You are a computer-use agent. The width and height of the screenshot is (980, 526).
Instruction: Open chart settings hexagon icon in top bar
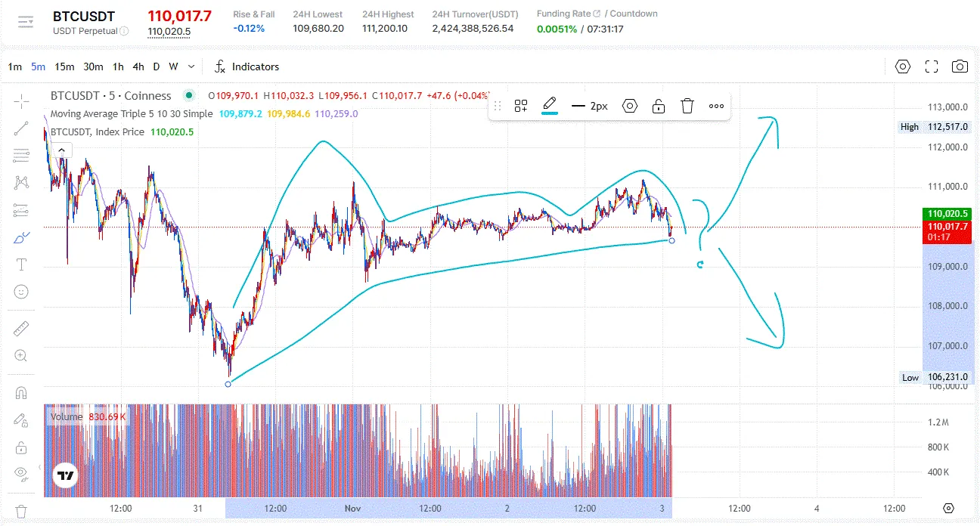coord(902,67)
